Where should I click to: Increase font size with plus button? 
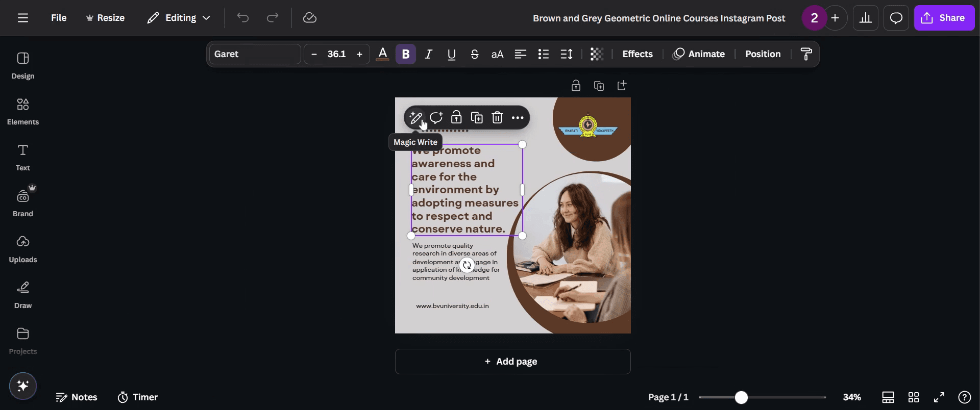[x=359, y=54]
